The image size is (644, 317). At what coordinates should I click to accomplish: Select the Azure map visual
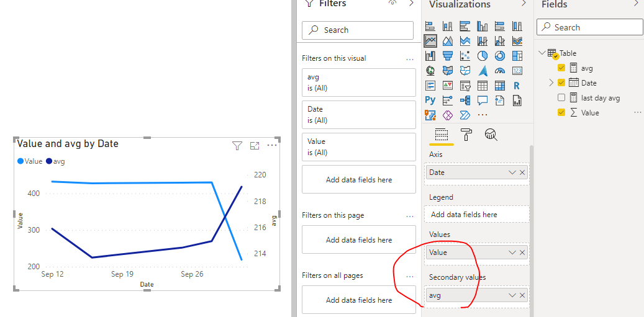[482, 71]
